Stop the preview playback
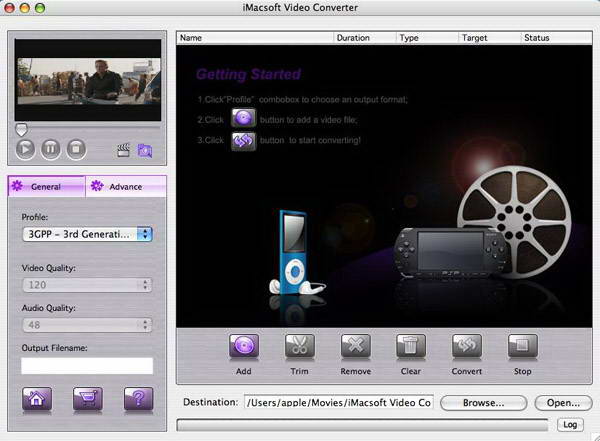Image resolution: width=600 pixels, height=441 pixels. [76, 149]
